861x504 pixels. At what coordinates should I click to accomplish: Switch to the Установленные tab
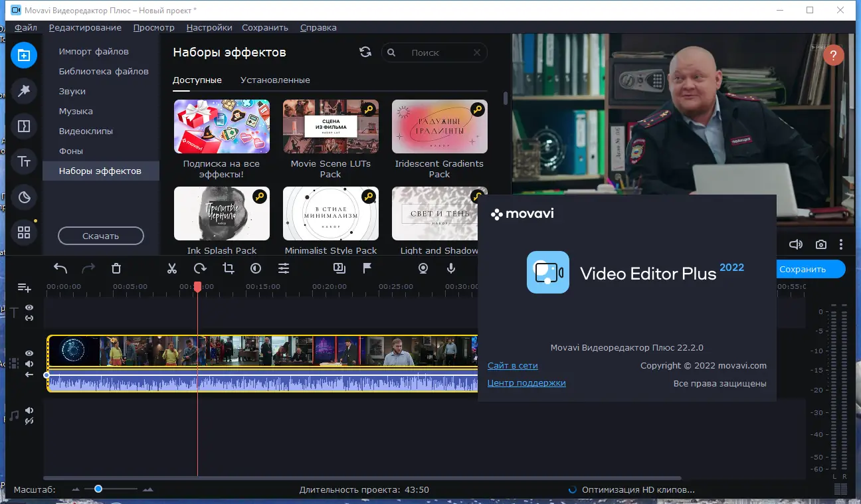coord(275,80)
